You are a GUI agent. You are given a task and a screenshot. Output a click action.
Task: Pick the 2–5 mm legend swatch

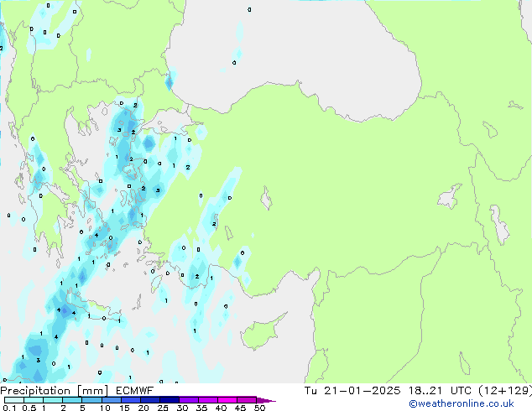72,400
